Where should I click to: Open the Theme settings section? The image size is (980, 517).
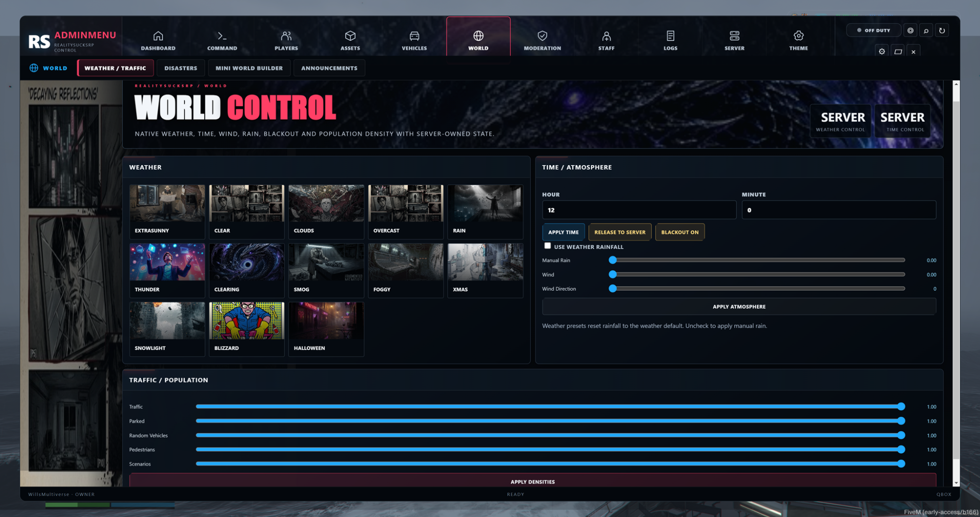coord(798,41)
